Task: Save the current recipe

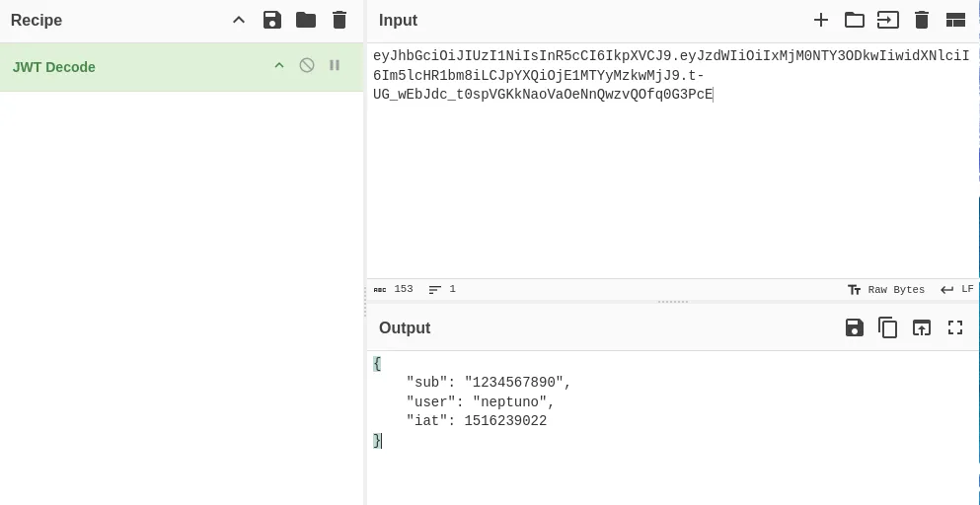Action: [272, 20]
